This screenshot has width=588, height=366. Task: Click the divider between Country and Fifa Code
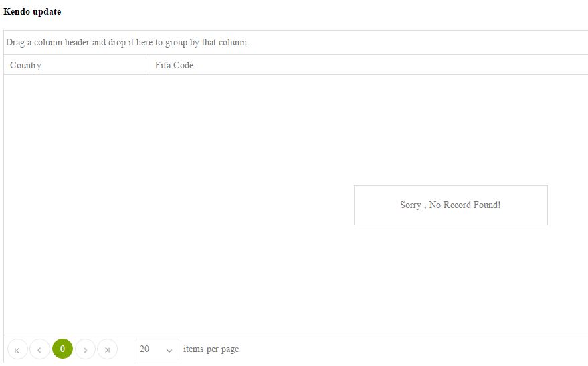click(x=149, y=65)
